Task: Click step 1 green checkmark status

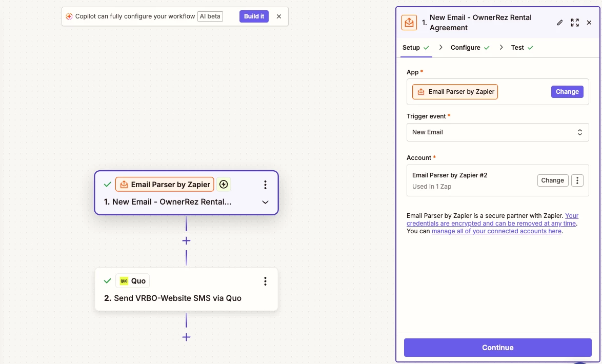Action: tap(108, 185)
